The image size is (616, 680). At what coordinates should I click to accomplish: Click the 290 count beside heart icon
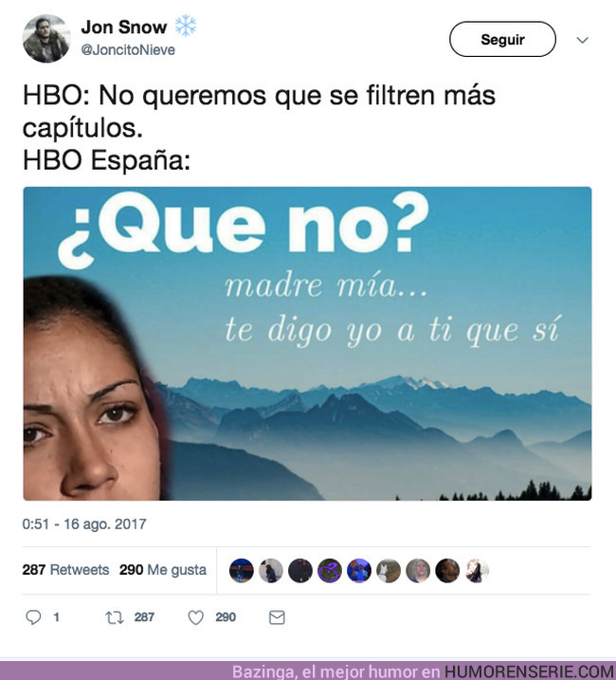226,617
